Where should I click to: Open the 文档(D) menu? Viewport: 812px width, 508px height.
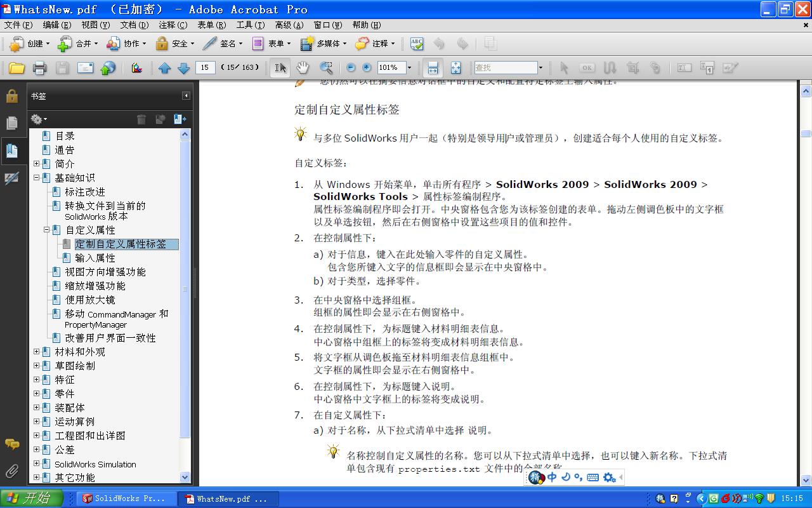[x=134, y=25]
